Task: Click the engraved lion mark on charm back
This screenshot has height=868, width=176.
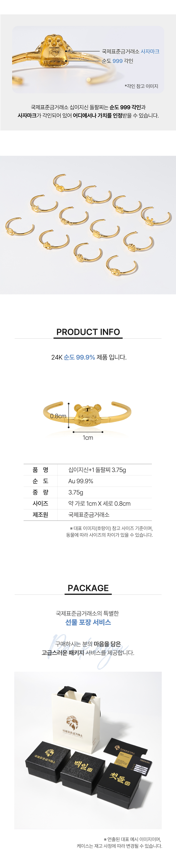Action: pyautogui.click(x=54, y=52)
